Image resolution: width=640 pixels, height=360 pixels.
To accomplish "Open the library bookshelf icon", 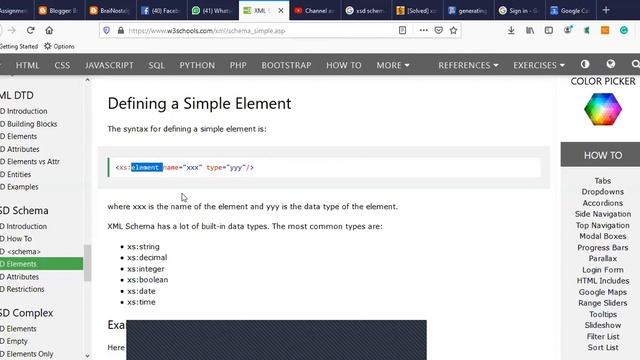I will pyautogui.click(x=530, y=30).
